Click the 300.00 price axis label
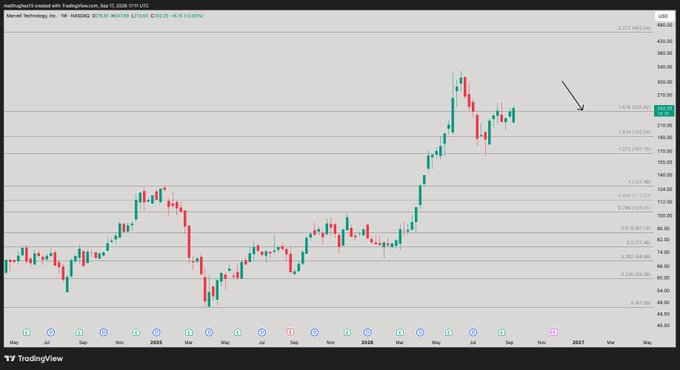 [x=664, y=82]
